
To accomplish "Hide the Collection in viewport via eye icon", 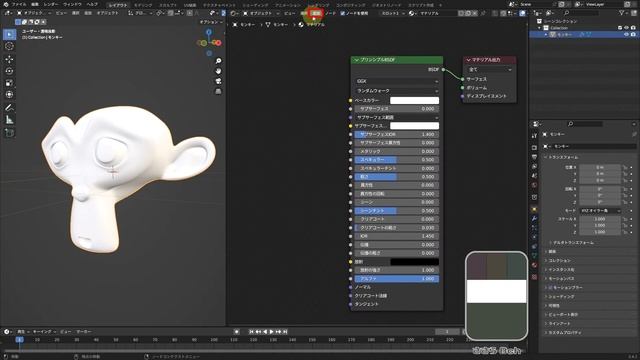I will pyautogui.click(x=627, y=28).
